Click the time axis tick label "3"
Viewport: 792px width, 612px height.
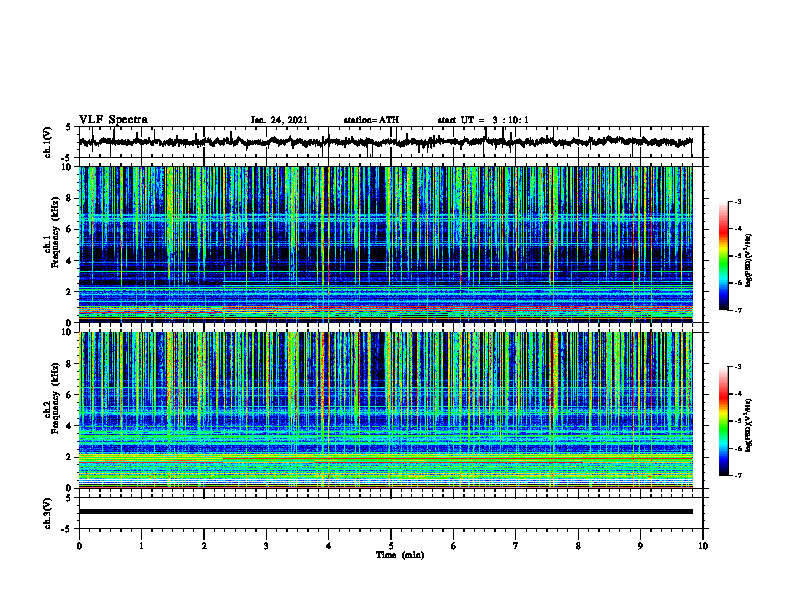(x=266, y=546)
